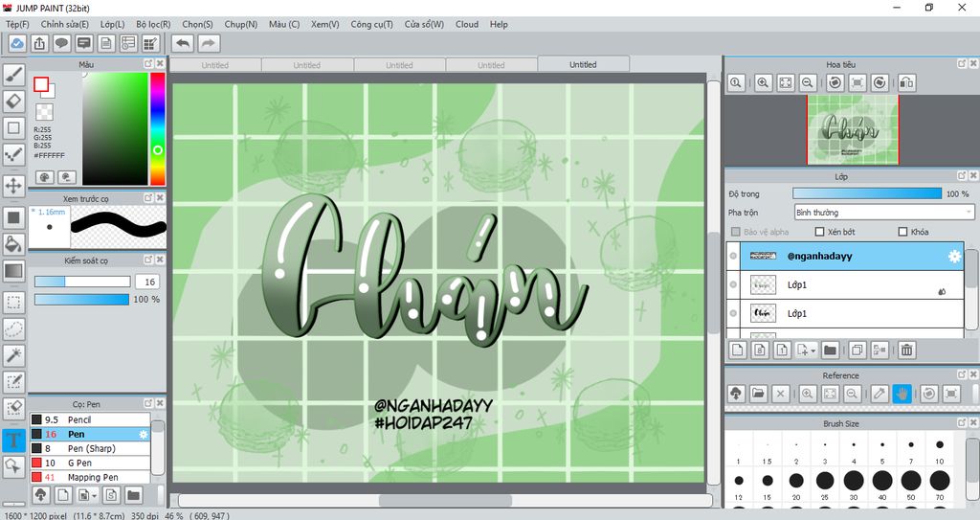Screen dimensions: 980x520
Task: Select the Magic Wand tool
Action: (13, 355)
